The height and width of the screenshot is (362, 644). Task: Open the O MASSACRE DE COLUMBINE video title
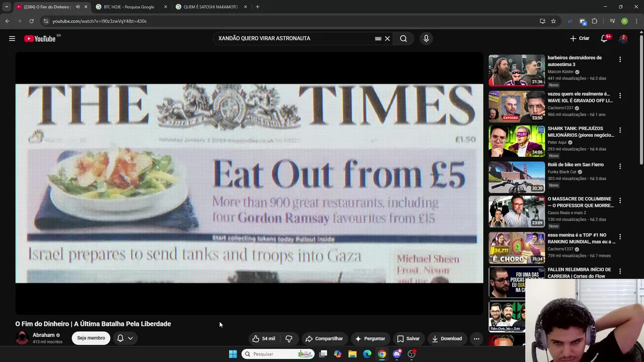click(581, 202)
